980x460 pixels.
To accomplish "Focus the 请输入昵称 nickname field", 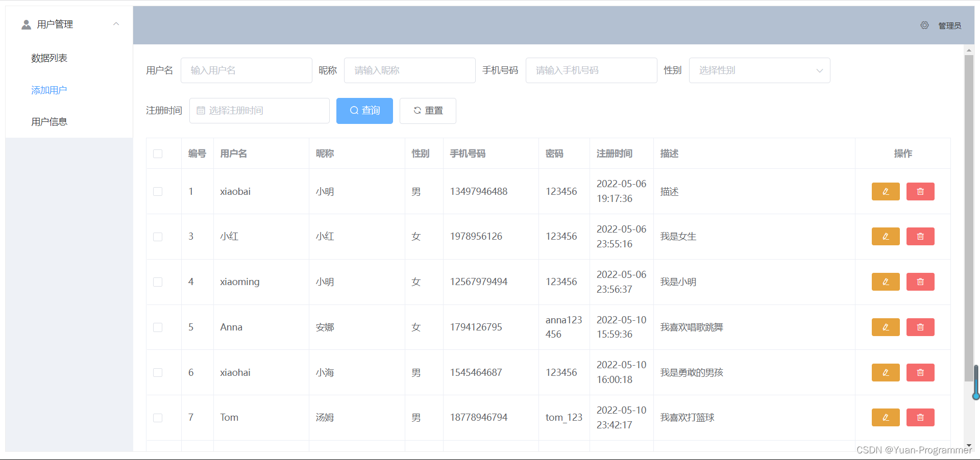I will tap(410, 70).
